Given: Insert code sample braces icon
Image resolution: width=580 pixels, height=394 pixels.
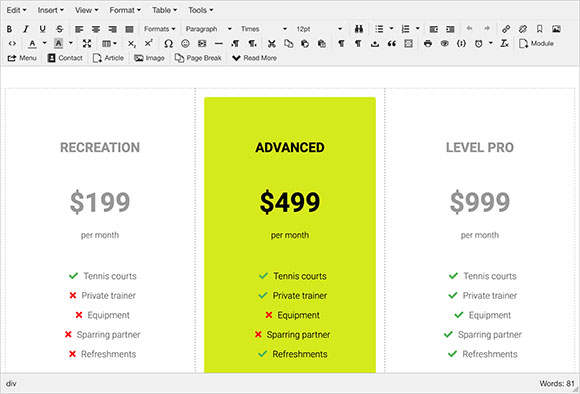Looking at the screenshot, I should click(x=461, y=44).
